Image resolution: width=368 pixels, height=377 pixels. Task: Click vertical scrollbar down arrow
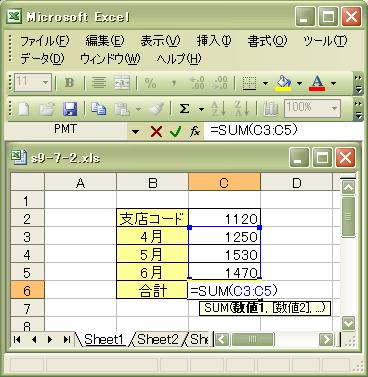point(349,323)
